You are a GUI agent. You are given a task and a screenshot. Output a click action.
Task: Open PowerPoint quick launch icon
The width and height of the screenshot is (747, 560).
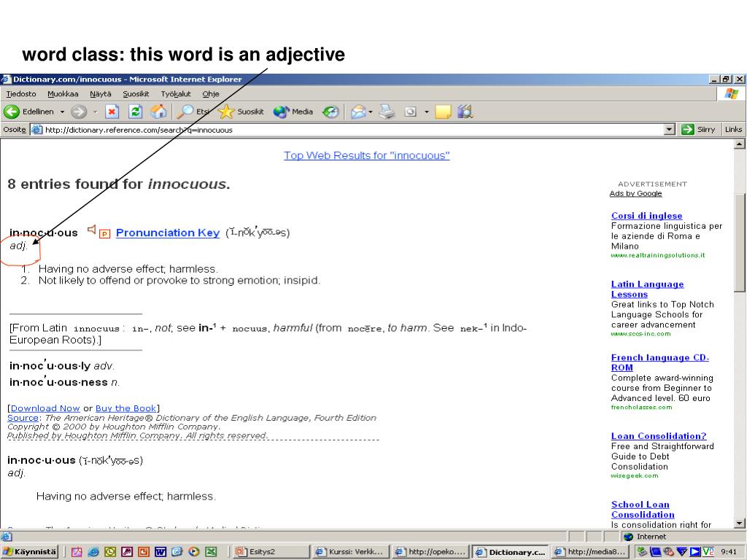pyautogui.click(x=144, y=551)
